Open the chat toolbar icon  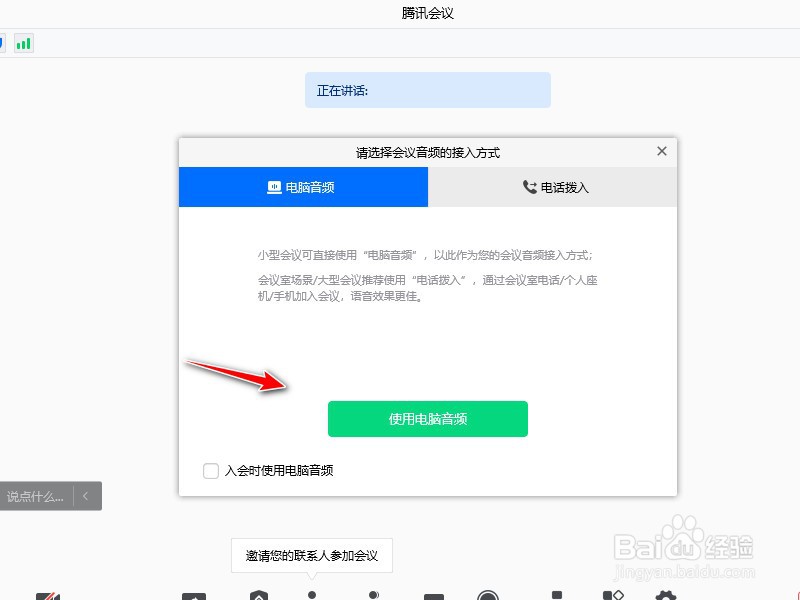click(x=434, y=596)
